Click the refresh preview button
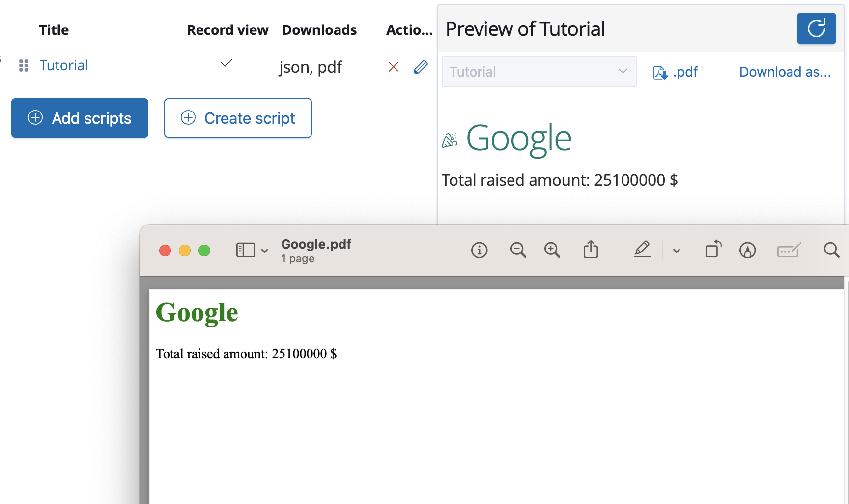The width and height of the screenshot is (849, 504). 816,28
